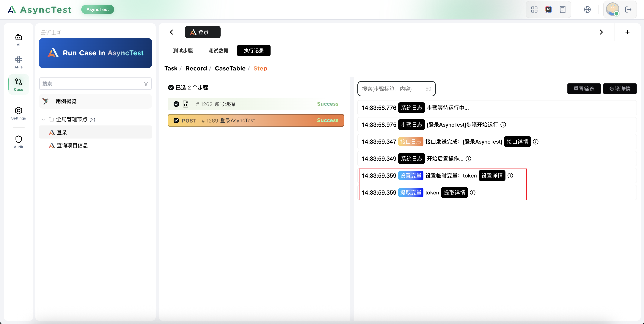
Task: Click the globe language icon
Action: [x=587, y=10]
